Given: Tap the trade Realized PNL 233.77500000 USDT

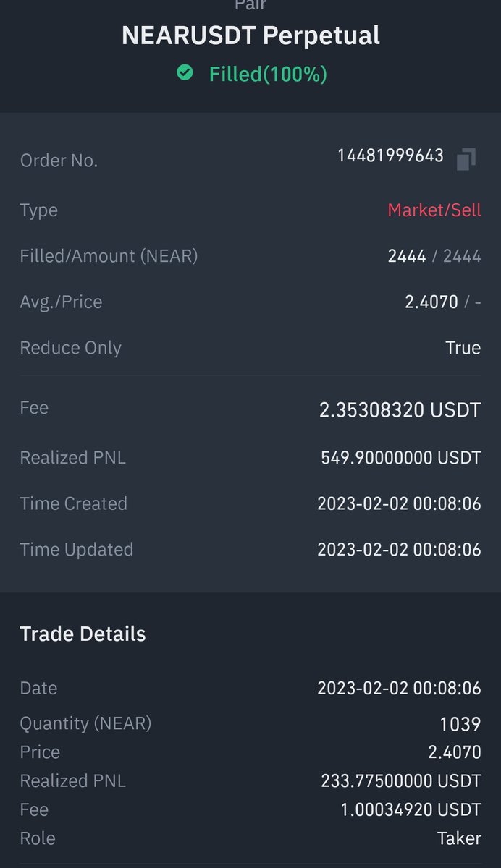Looking at the screenshot, I should [x=401, y=781].
